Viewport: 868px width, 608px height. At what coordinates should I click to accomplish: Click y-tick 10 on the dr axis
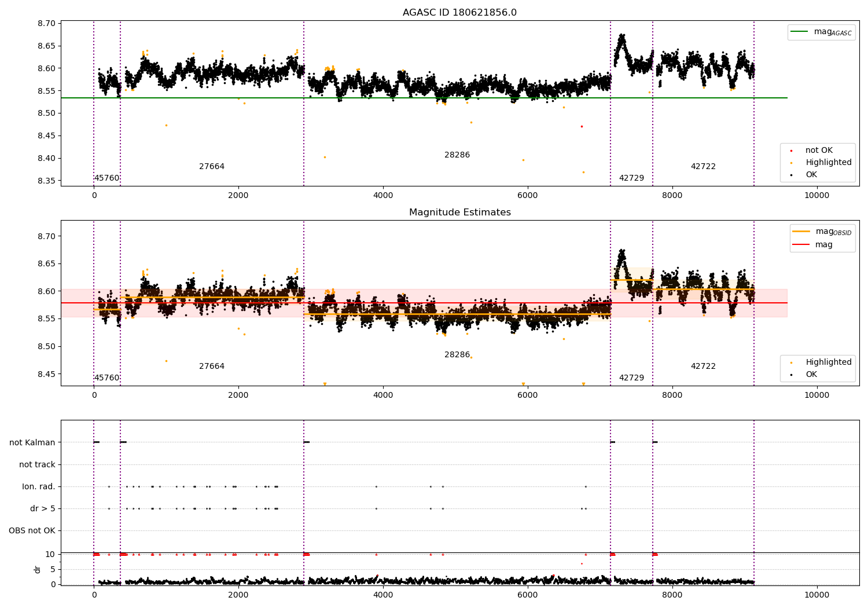click(x=50, y=554)
